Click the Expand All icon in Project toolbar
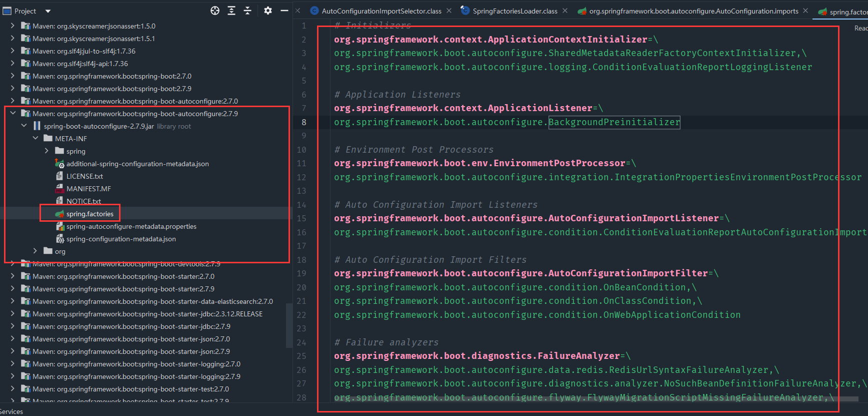This screenshot has width=868, height=416. click(231, 11)
